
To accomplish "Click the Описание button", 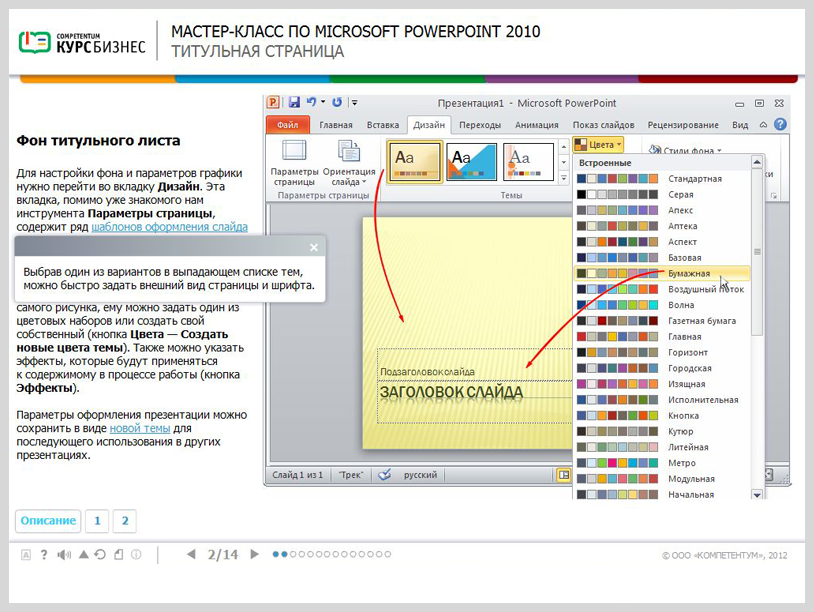I will pos(48,521).
